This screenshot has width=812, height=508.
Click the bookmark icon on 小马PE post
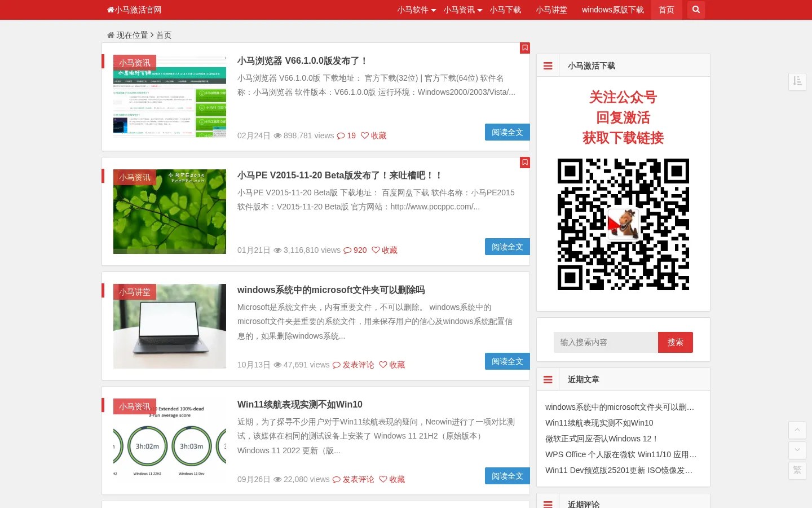tap(525, 163)
